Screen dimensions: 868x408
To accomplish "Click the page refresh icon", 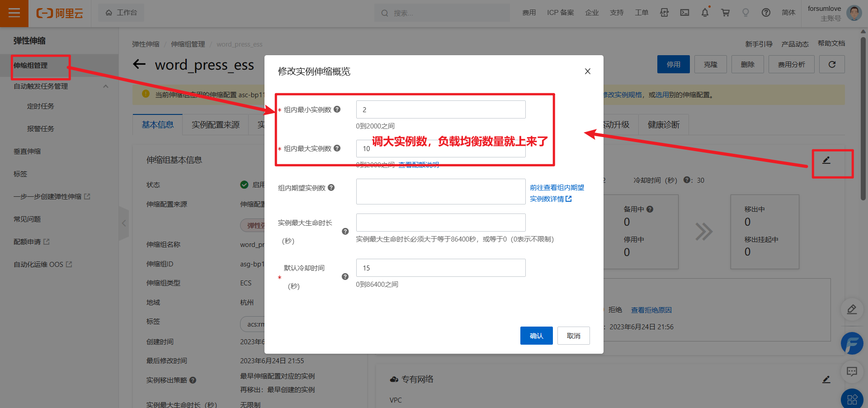I will [831, 64].
